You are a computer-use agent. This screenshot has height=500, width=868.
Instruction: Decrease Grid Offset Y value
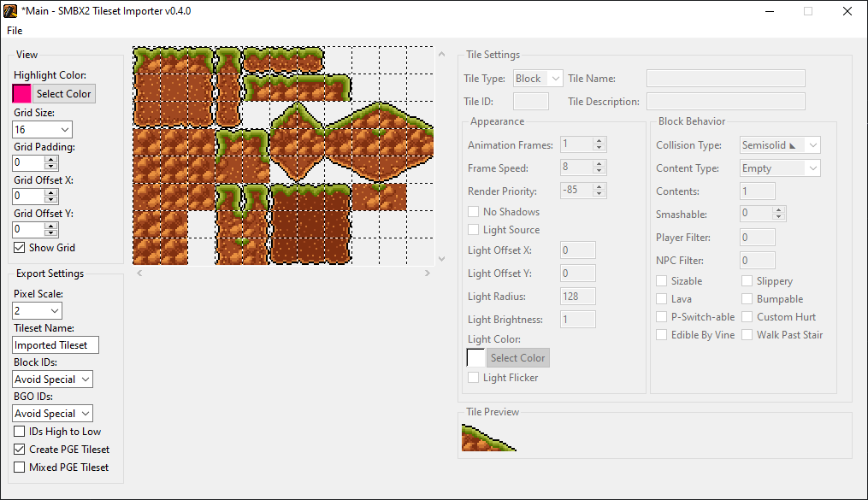pyautogui.click(x=51, y=232)
